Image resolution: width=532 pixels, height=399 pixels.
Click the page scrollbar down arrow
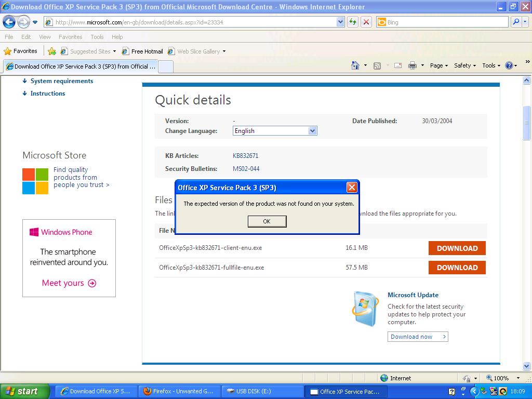[527, 366]
